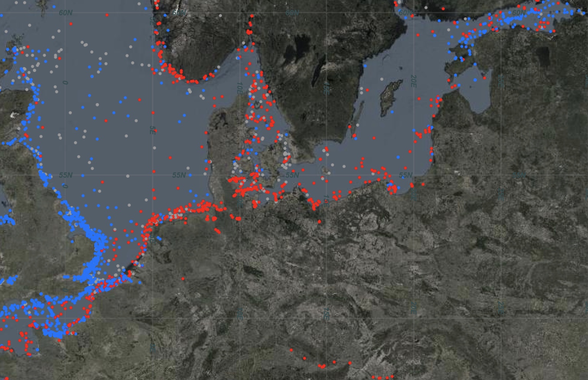Click the 10E grid label near the Skagerrak

(x=240, y=88)
